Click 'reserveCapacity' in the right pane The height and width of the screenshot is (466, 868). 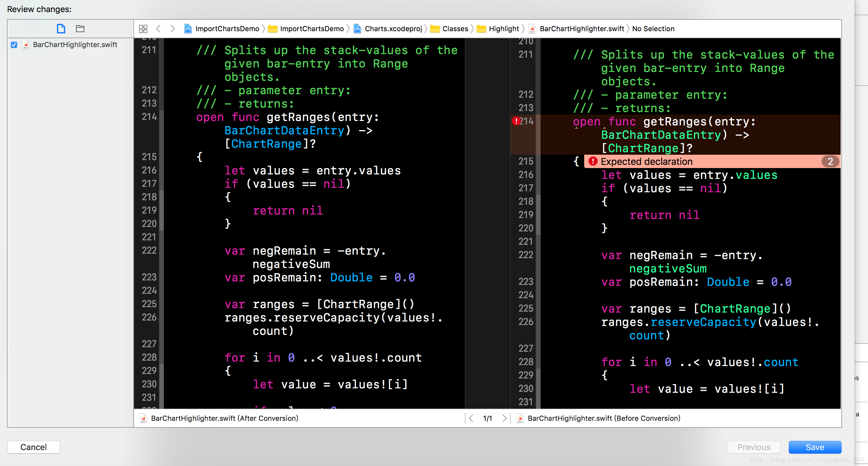703,322
